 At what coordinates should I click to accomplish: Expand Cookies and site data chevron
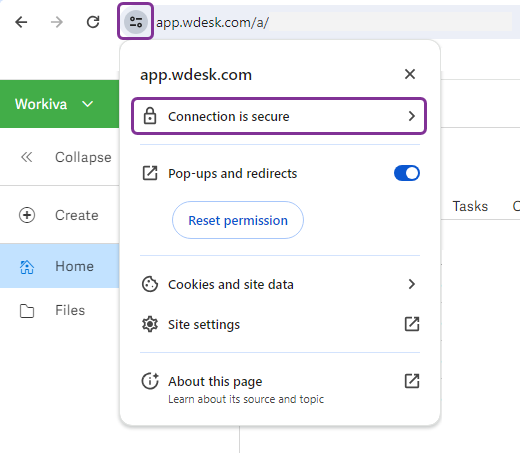click(x=412, y=284)
